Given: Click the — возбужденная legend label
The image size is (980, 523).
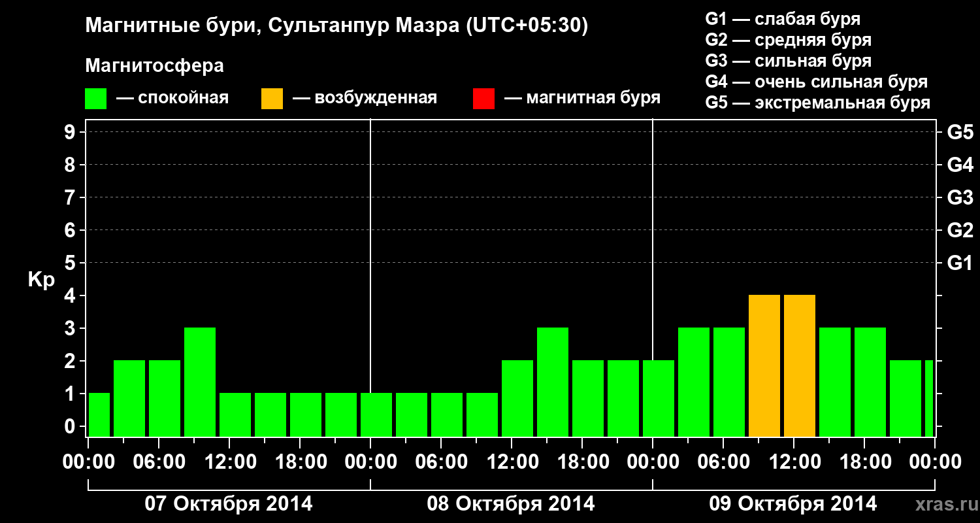Looking at the screenshot, I should pyautogui.click(x=365, y=99).
